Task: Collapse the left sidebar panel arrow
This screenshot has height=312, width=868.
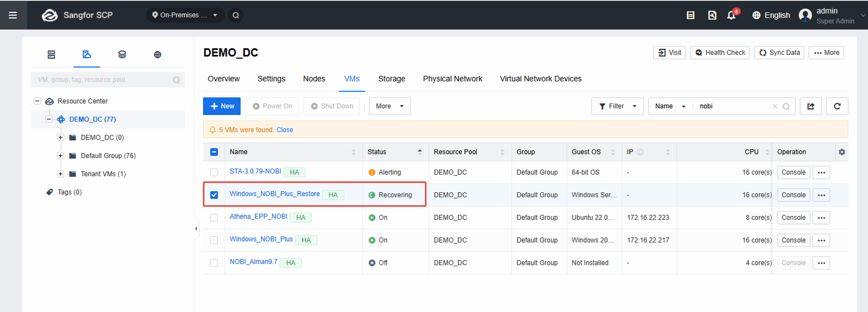Action: [196, 229]
